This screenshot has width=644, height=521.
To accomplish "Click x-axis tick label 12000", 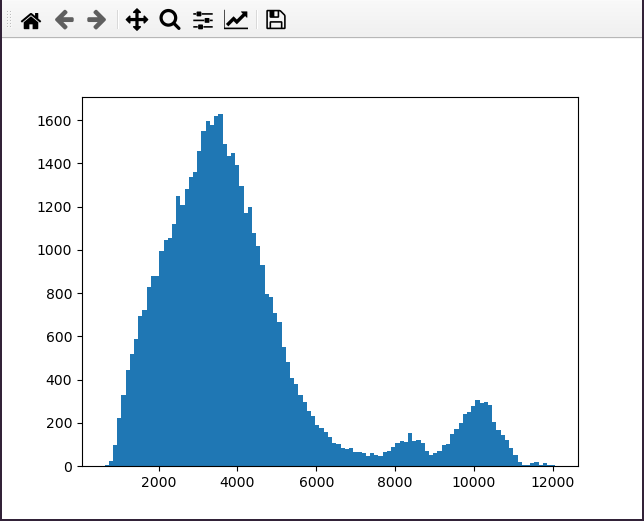I will click(552, 482).
